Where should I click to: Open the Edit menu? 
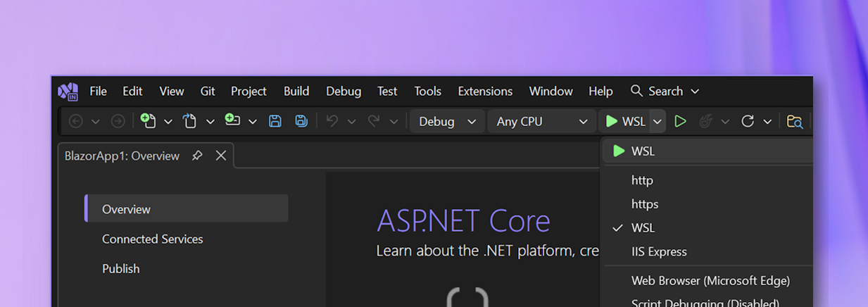(132, 92)
